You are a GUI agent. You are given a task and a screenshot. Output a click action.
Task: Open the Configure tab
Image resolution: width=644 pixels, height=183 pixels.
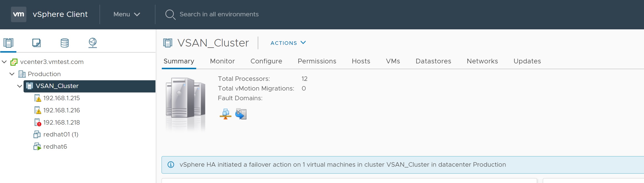(x=266, y=61)
